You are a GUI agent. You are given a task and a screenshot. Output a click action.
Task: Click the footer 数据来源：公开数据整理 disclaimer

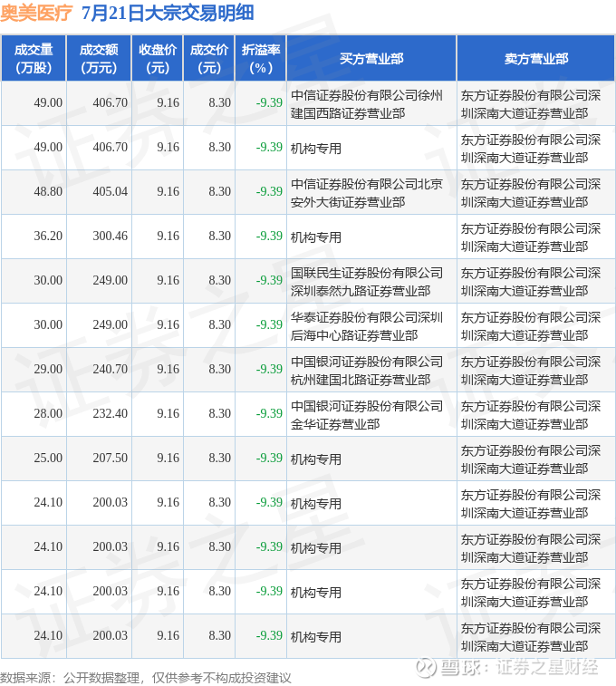pyautogui.click(x=146, y=678)
